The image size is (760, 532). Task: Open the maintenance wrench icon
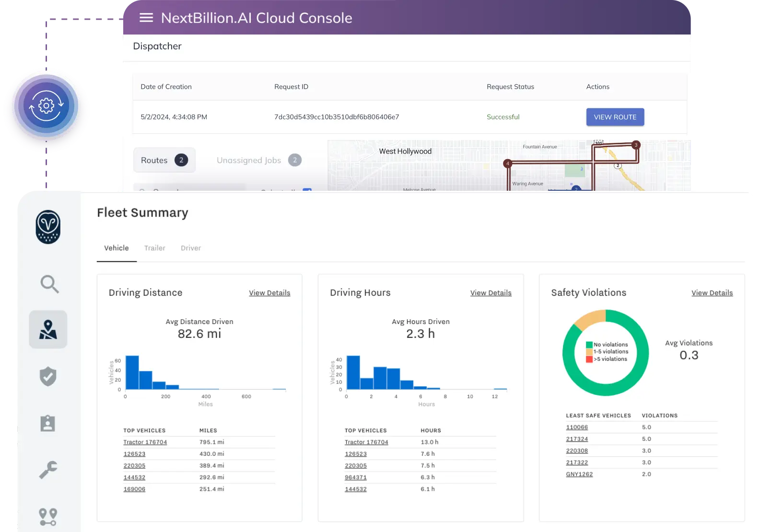[x=48, y=470]
